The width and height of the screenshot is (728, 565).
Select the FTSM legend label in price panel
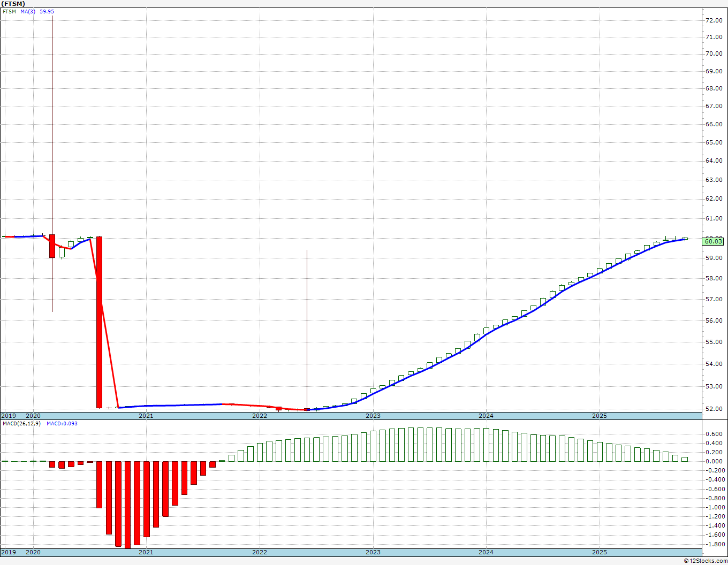pos(9,11)
